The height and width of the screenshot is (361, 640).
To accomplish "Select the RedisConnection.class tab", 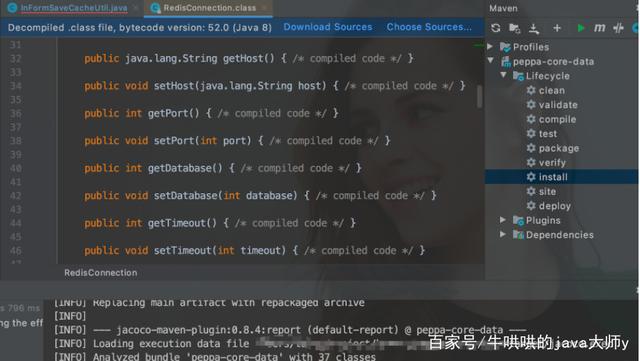I will click(x=209, y=8).
